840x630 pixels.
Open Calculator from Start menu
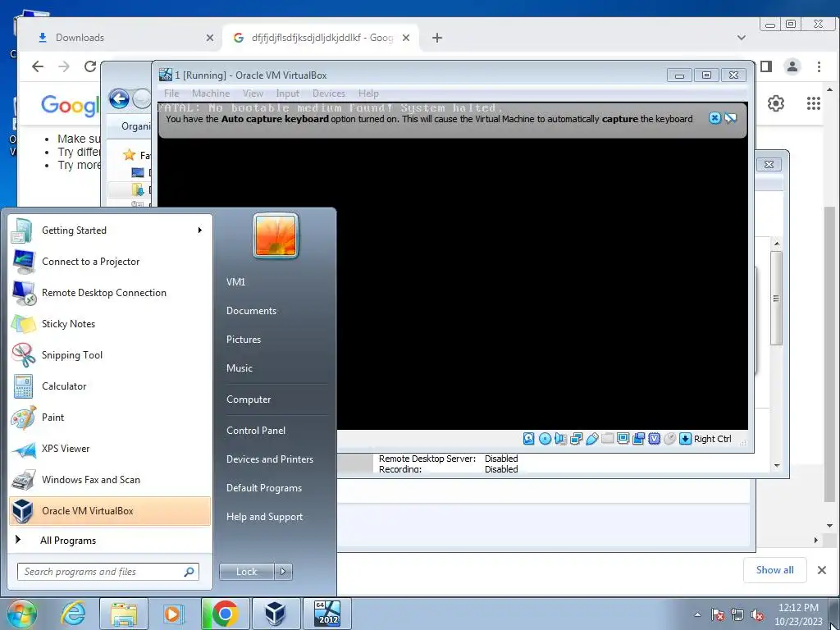[110, 386]
